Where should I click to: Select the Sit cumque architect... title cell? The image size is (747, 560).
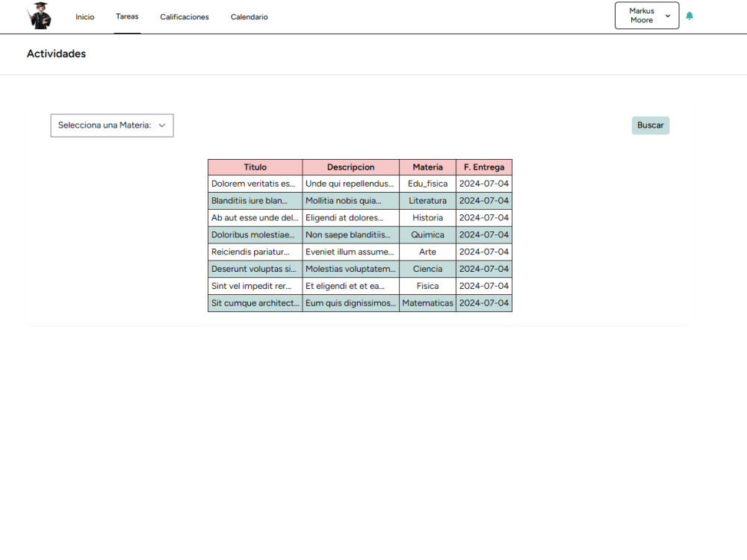coord(255,303)
